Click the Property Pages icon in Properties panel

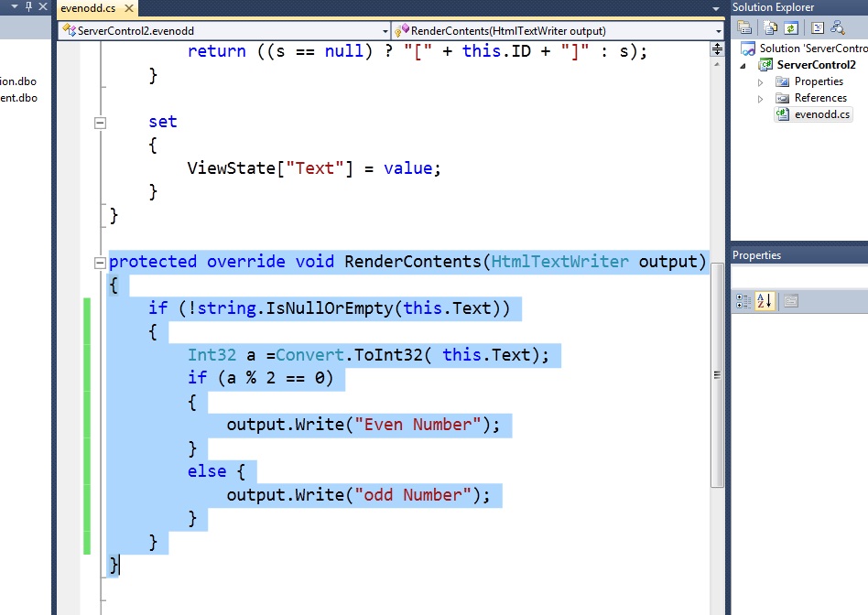click(790, 301)
